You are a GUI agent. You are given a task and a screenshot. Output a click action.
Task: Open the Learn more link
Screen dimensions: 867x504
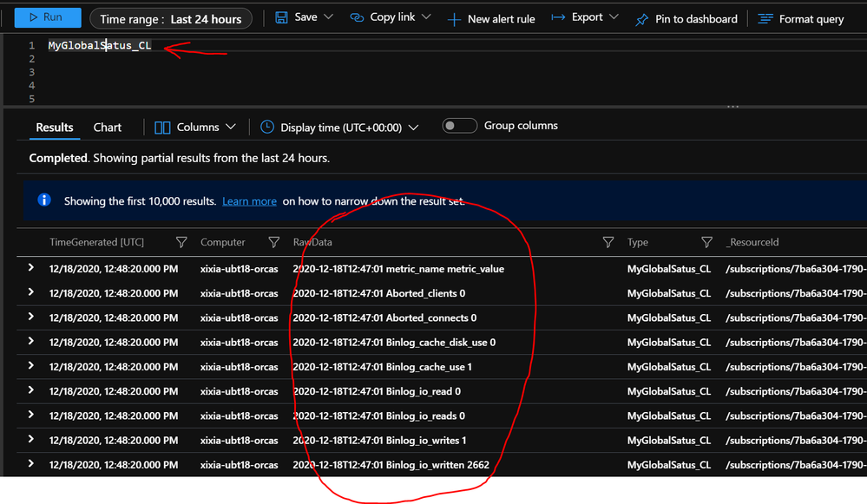pos(249,201)
